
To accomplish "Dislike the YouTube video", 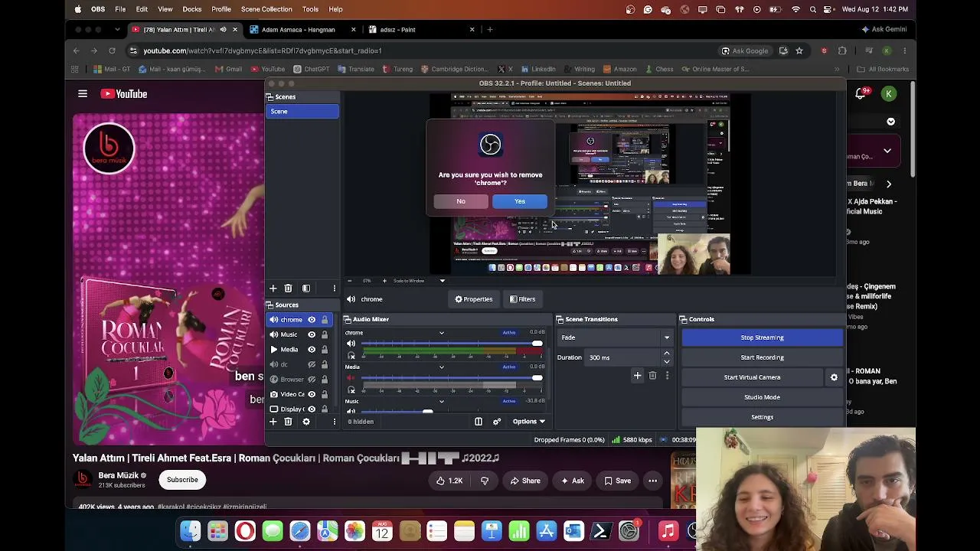I will point(485,481).
